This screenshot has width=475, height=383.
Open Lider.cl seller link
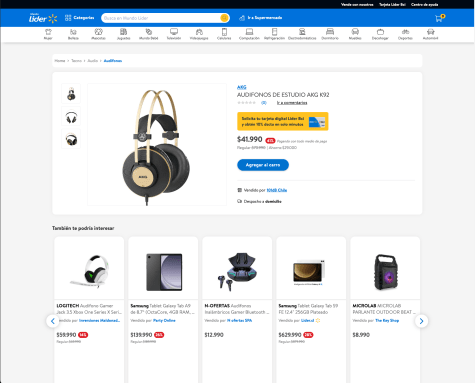pyautogui.click(x=308, y=320)
